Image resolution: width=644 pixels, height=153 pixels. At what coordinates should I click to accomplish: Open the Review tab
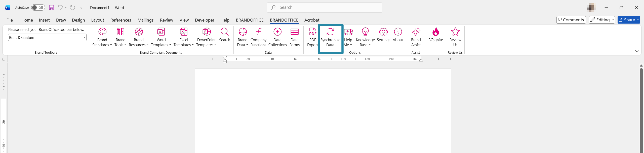167,20
